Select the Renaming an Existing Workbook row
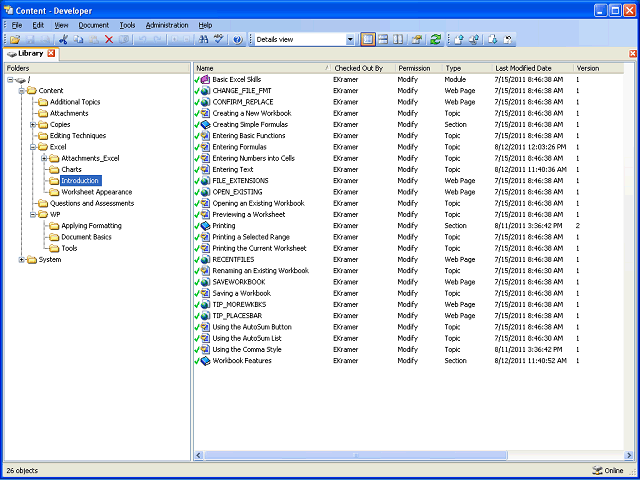 409,271
